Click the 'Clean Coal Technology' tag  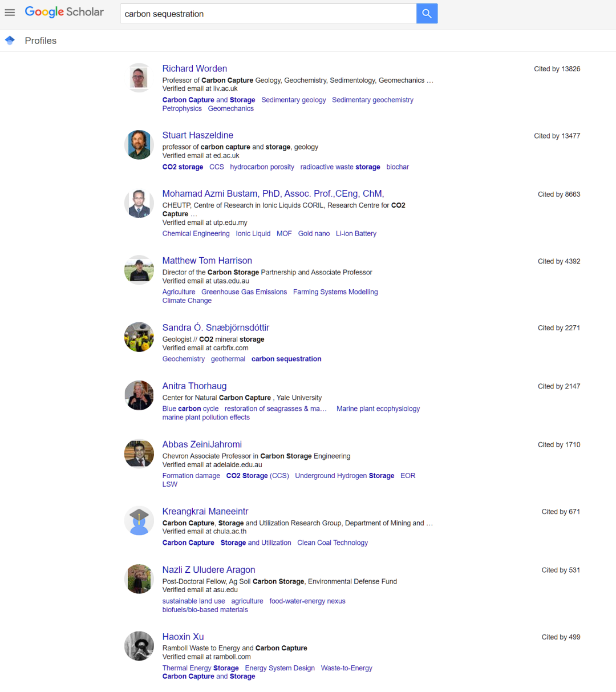tap(333, 543)
